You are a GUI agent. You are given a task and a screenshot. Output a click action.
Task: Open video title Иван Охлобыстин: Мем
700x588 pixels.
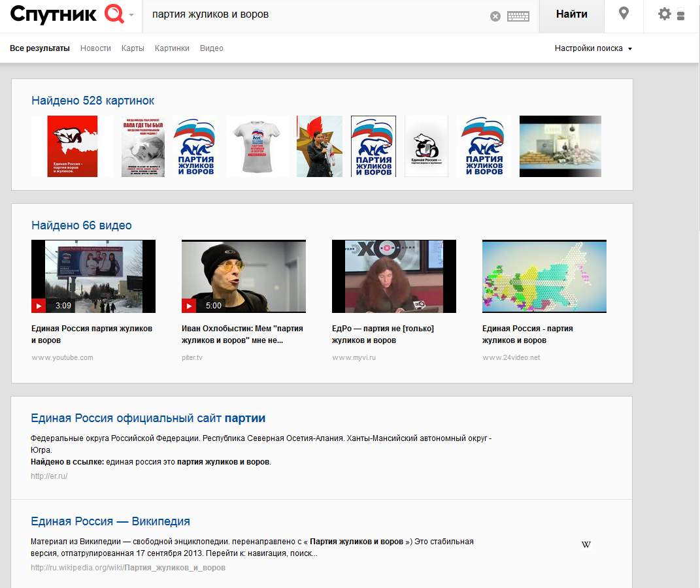242,334
